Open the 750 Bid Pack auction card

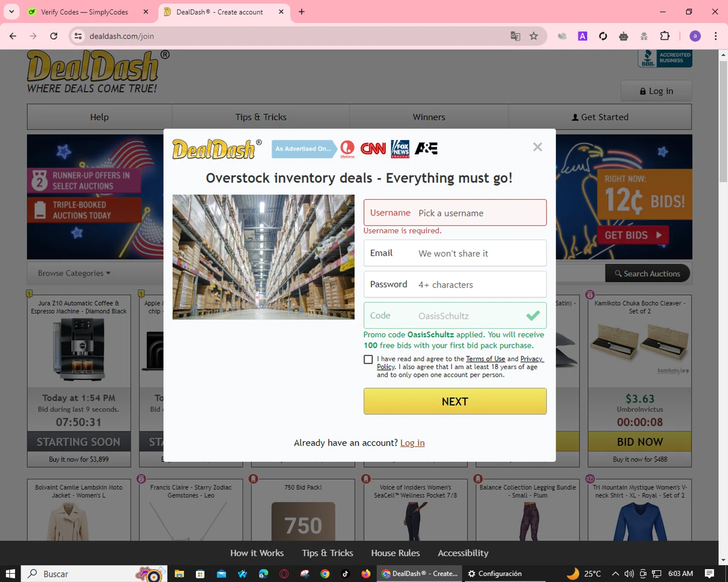point(303,509)
